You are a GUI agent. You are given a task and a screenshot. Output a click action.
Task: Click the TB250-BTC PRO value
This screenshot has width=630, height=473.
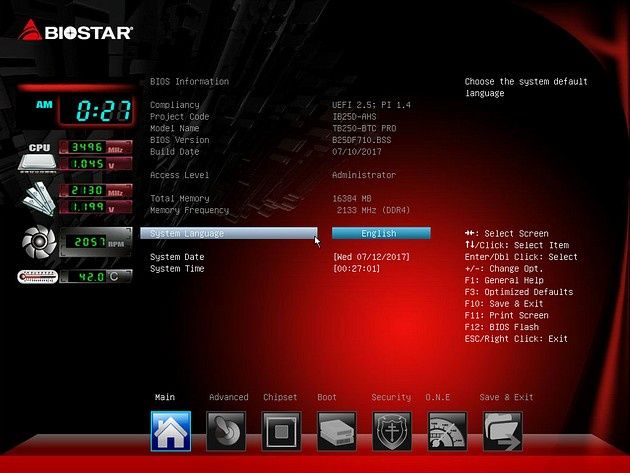click(364, 128)
